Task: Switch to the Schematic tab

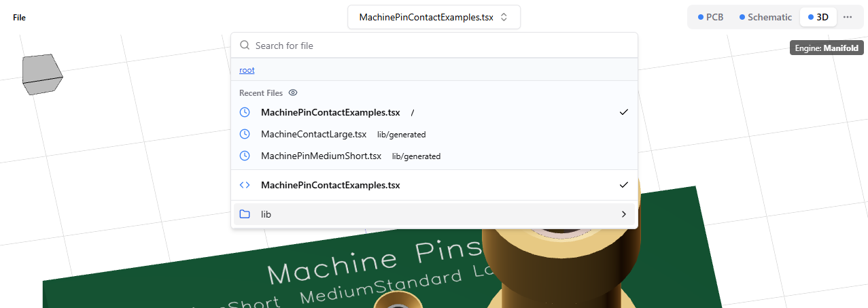Action: point(765,18)
